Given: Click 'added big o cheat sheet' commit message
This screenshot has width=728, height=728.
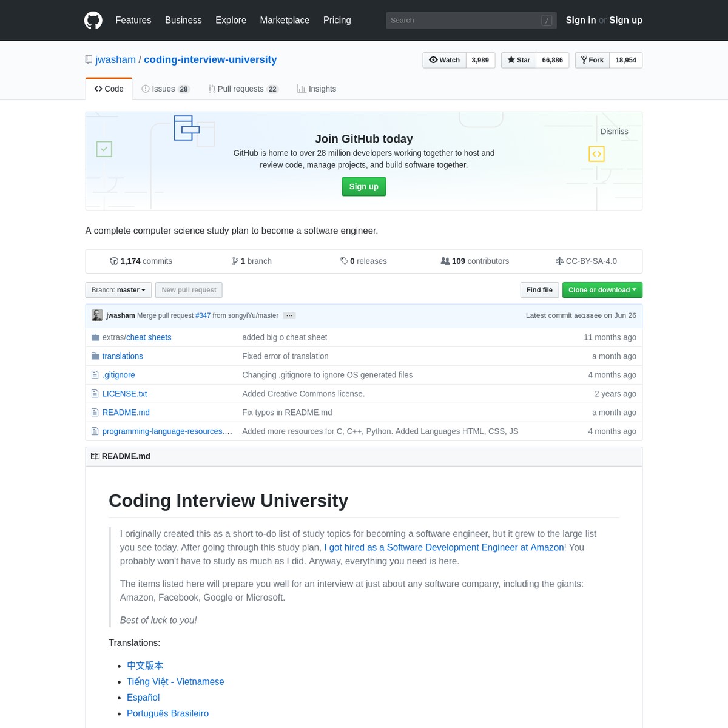Looking at the screenshot, I should point(285,337).
